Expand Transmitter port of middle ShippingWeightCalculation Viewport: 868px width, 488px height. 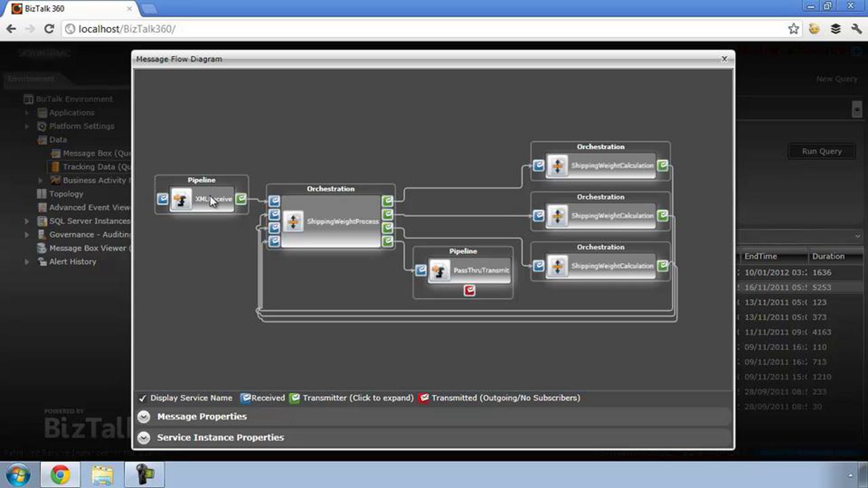coord(663,216)
